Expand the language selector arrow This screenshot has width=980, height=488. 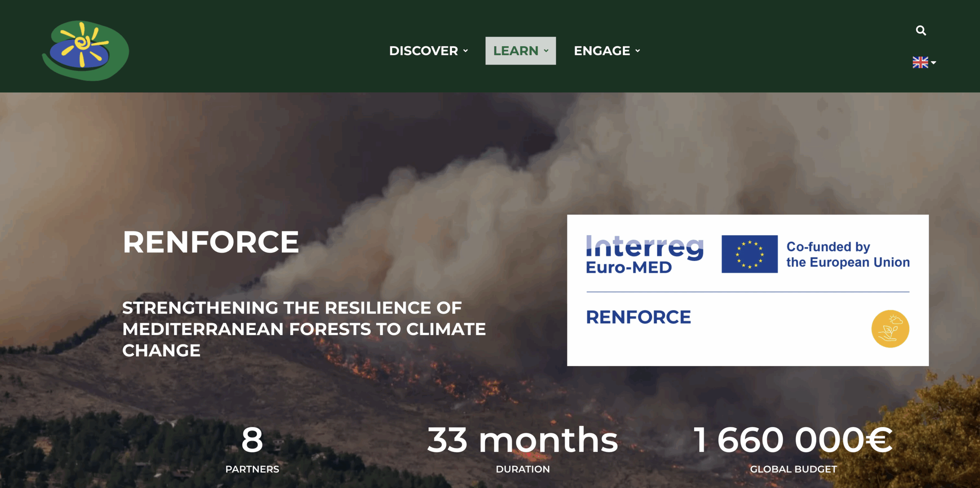(x=934, y=63)
